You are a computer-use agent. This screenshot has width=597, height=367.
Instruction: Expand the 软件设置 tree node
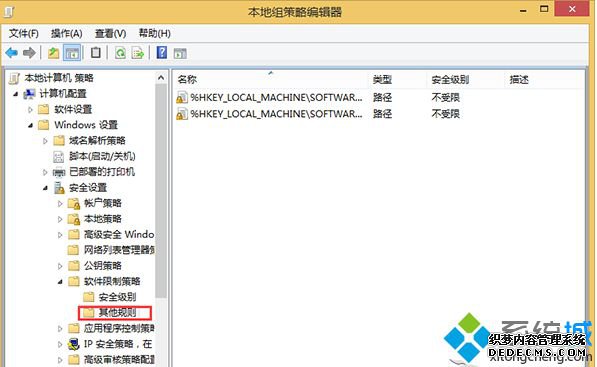[x=30, y=110]
